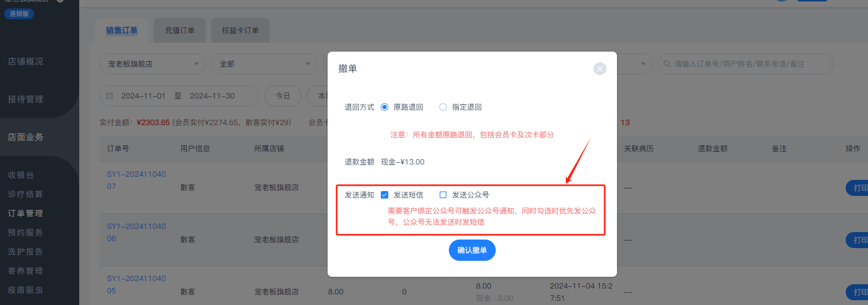Close the 撤单 dialog with the X icon

(600, 69)
